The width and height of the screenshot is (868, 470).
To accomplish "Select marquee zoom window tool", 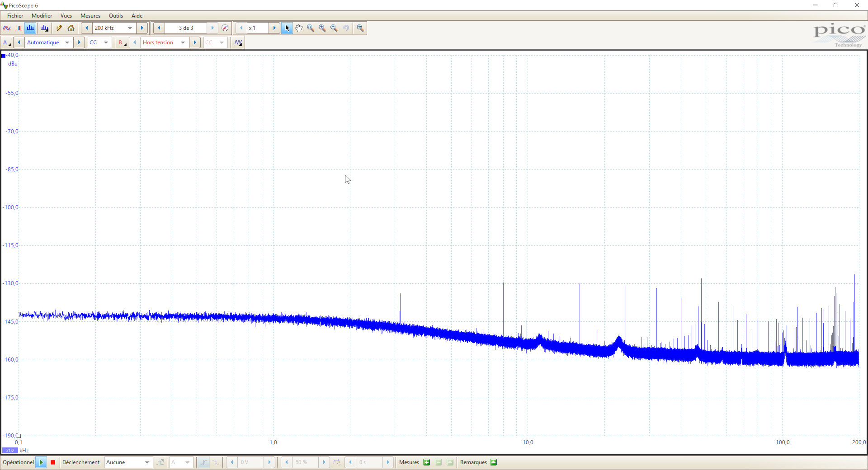I will pyautogui.click(x=311, y=28).
